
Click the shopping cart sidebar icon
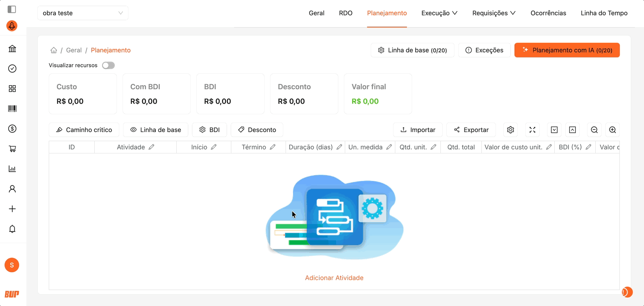point(12,149)
